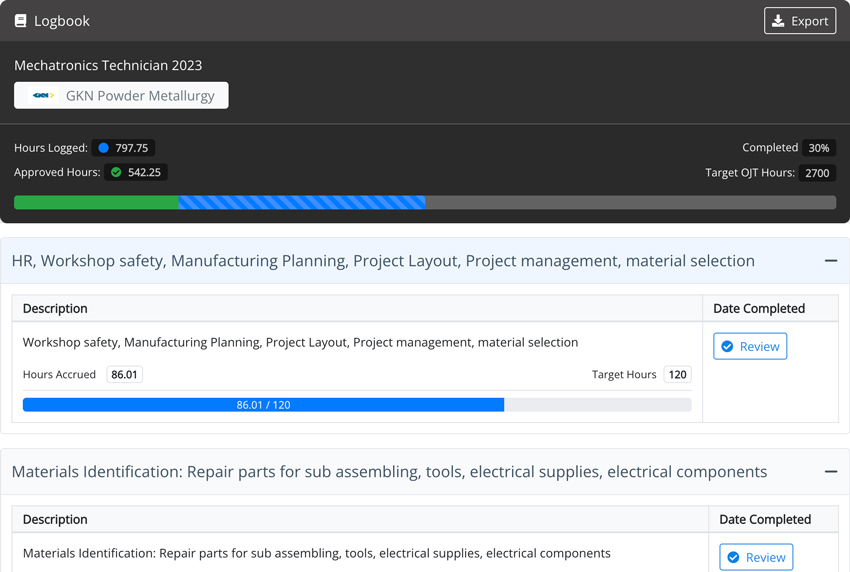The width and height of the screenshot is (850, 572).
Task: Click green checkmark icon beside Approved Hours
Action: point(116,173)
